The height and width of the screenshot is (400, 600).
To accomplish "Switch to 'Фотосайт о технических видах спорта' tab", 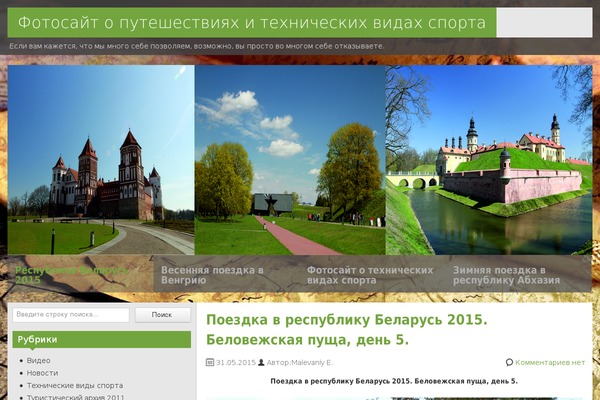I will coord(370,275).
